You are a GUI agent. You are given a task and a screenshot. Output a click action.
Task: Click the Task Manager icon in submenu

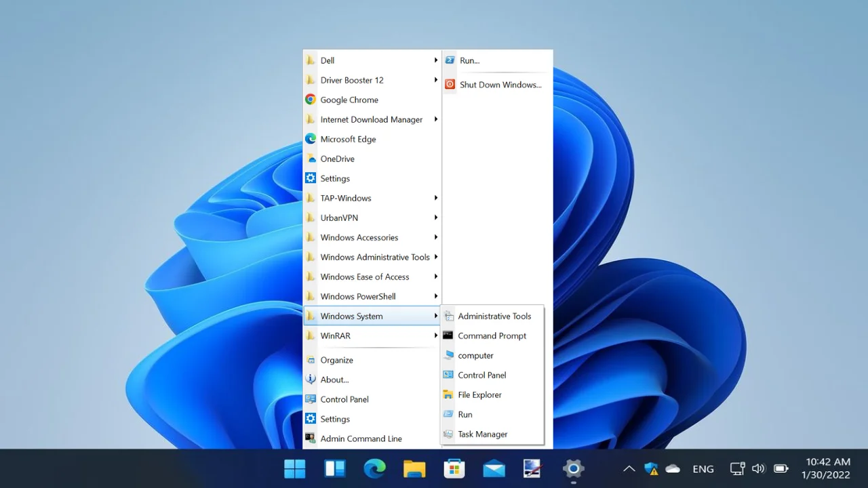(448, 434)
